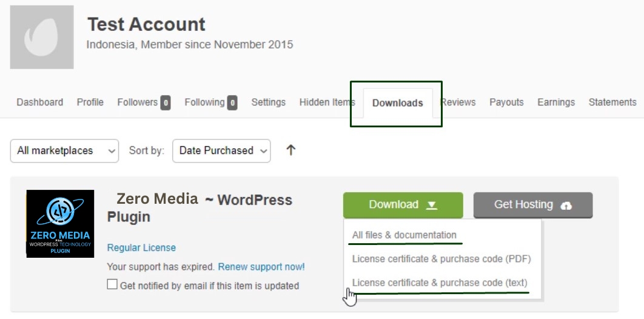Click the Test Account avatar placeholder image
This screenshot has width=644, height=319.
[42, 37]
